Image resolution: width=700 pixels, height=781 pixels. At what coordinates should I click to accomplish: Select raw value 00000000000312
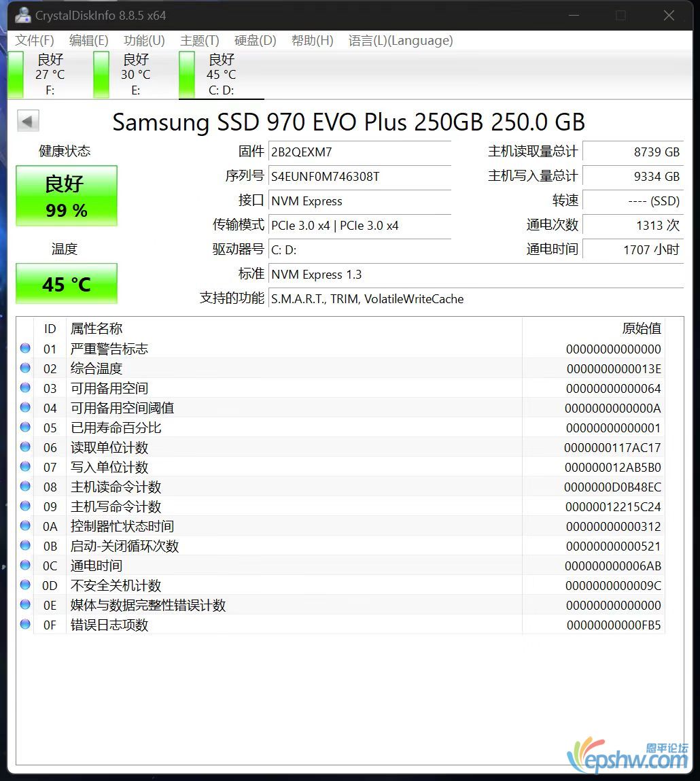pos(614,527)
